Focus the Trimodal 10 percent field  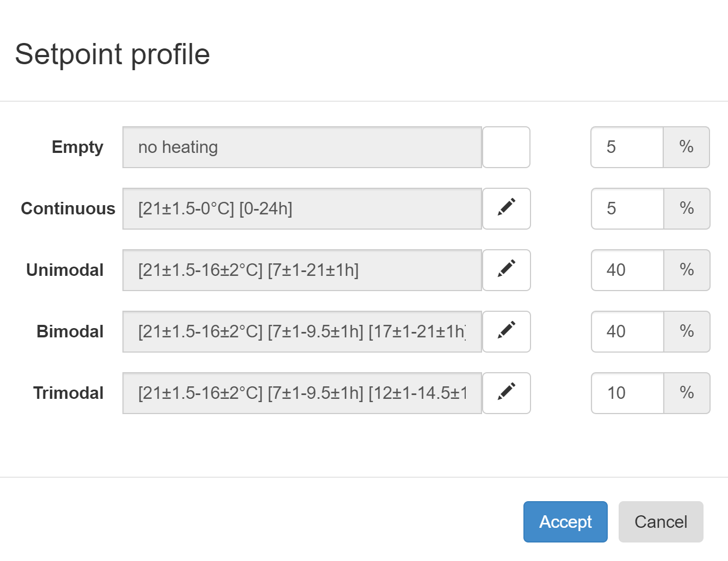(x=627, y=393)
